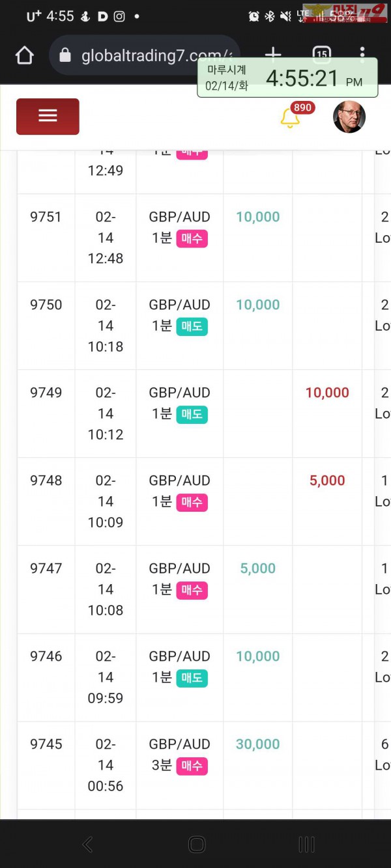Viewport: 391px width, 868px height.
Task: Focus the globaltrading7.com address bar
Action: [x=145, y=56]
